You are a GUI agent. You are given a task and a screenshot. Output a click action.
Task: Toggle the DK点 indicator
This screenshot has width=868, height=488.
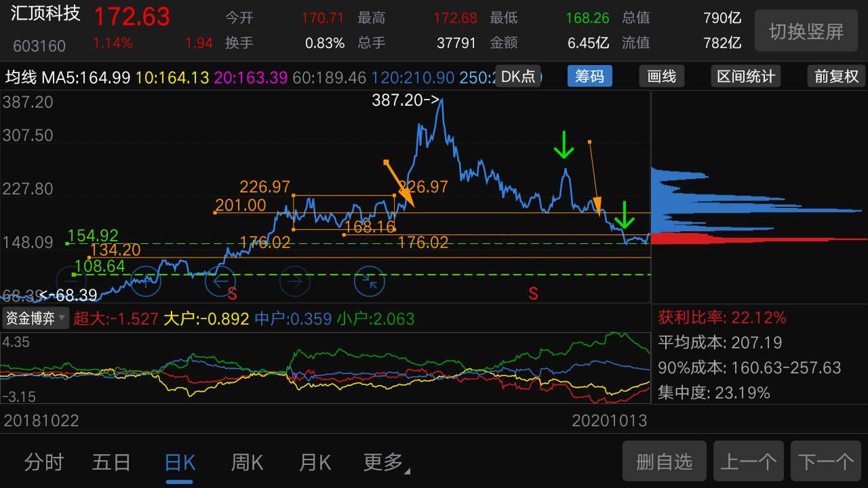point(519,76)
